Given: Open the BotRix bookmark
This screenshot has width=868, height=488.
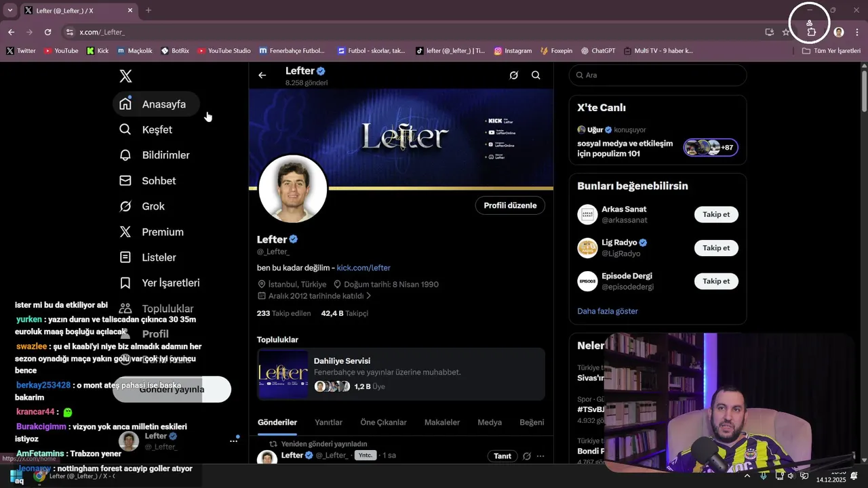Looking at the screenshot, I should click(x=175, y=51).
